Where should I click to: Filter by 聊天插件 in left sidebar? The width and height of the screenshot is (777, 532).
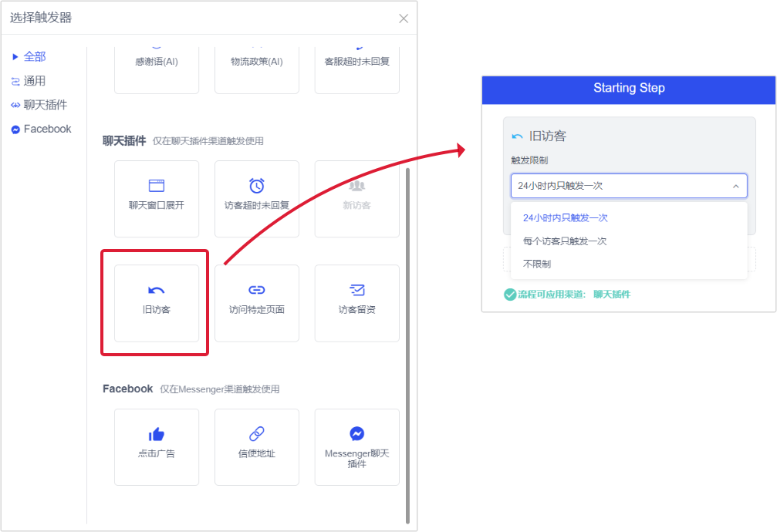pos(45,105)
